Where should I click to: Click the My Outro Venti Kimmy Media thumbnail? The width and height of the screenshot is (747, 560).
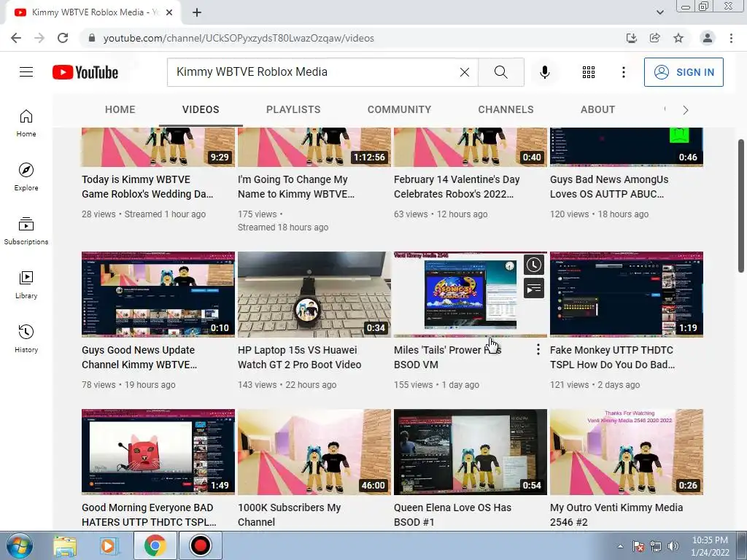click(627, 452)
